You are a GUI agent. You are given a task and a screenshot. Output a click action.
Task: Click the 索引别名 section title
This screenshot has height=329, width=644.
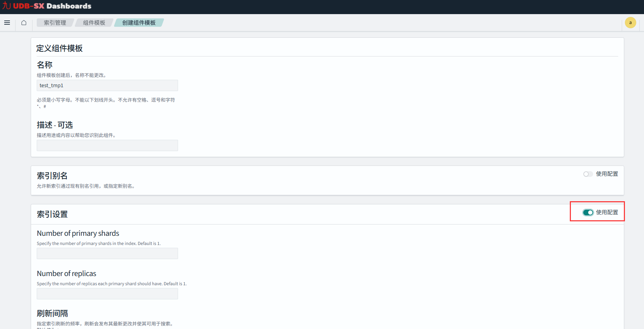[x=52, y=176]
